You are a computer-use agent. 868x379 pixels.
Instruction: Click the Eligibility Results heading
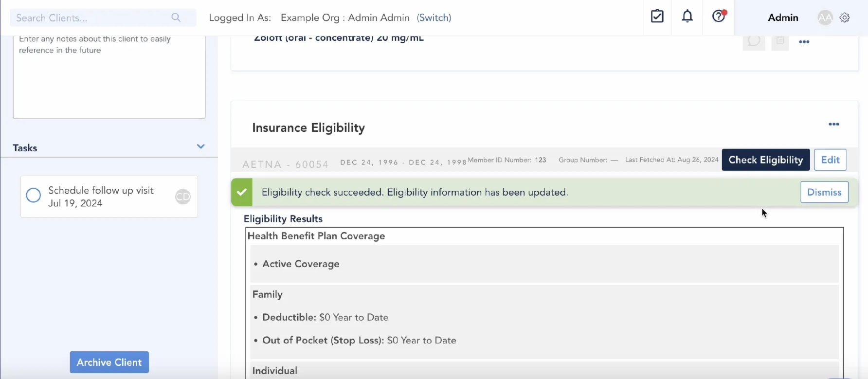tap(283, 219)
